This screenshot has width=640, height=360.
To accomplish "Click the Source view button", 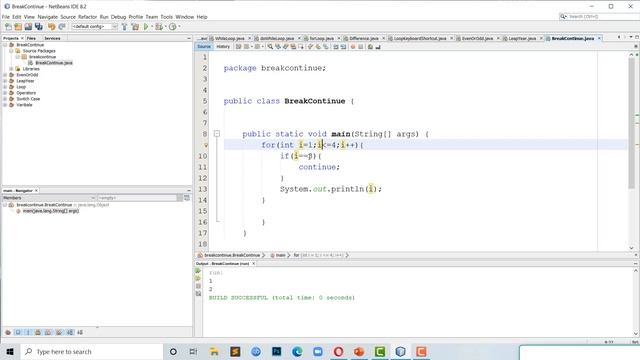I will pos(204,47).
